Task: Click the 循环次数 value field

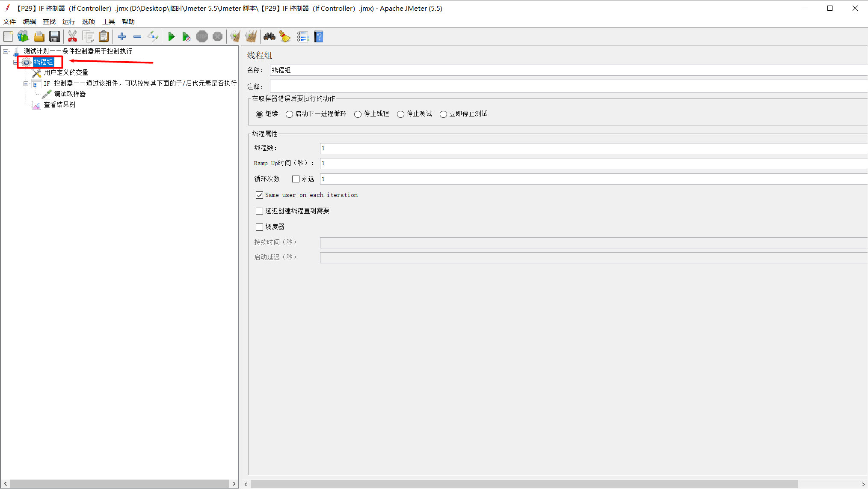Action: coord(594,179)
